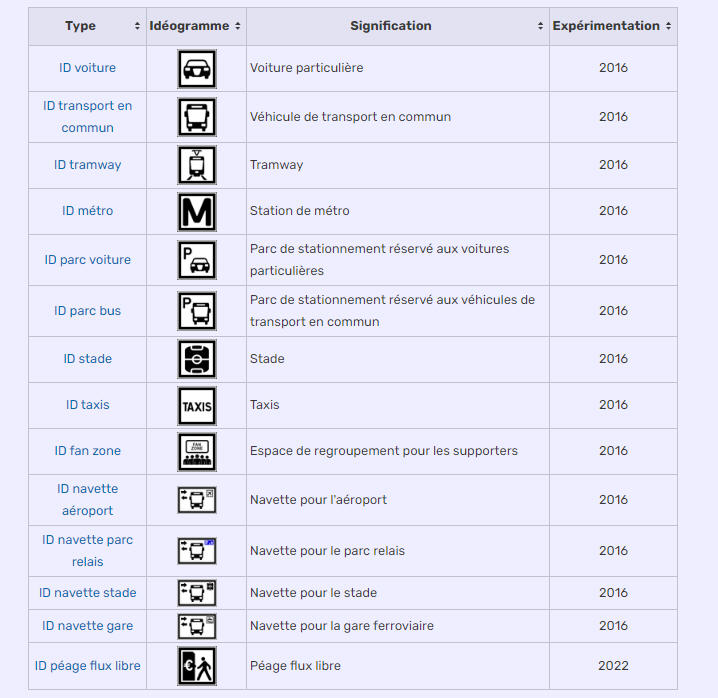Click the ID fan zone link
This screenshot has height=698, width=718.
click(87, 451)
